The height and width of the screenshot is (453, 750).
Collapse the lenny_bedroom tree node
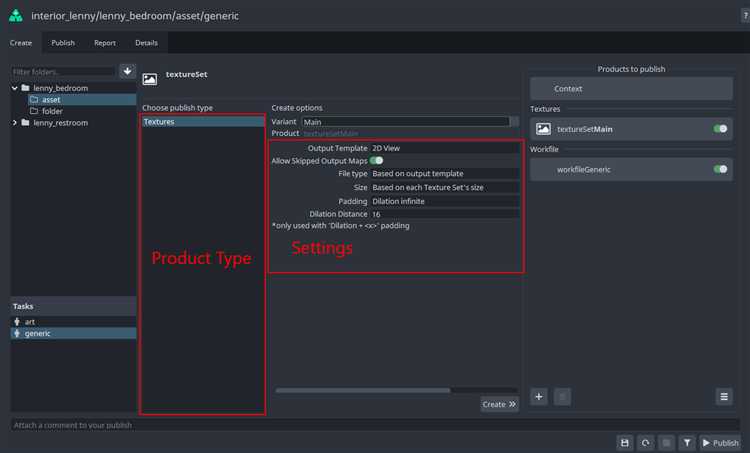coord(15,88)
